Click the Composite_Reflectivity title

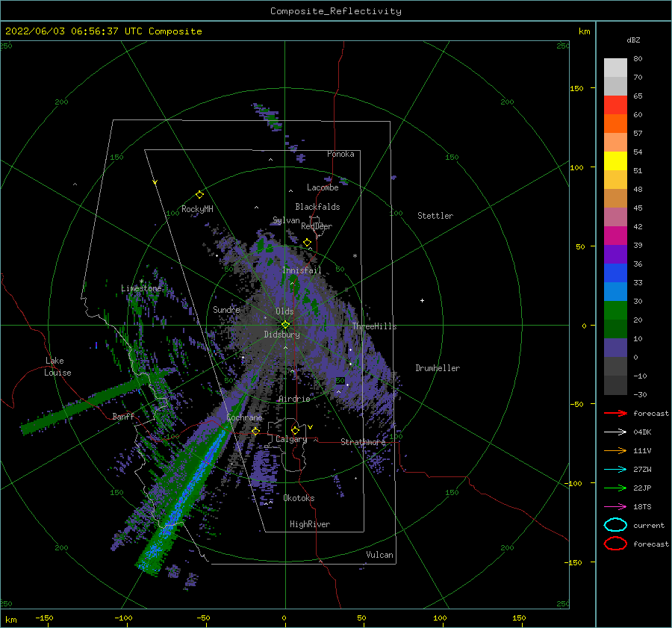[x=336, y=11]
